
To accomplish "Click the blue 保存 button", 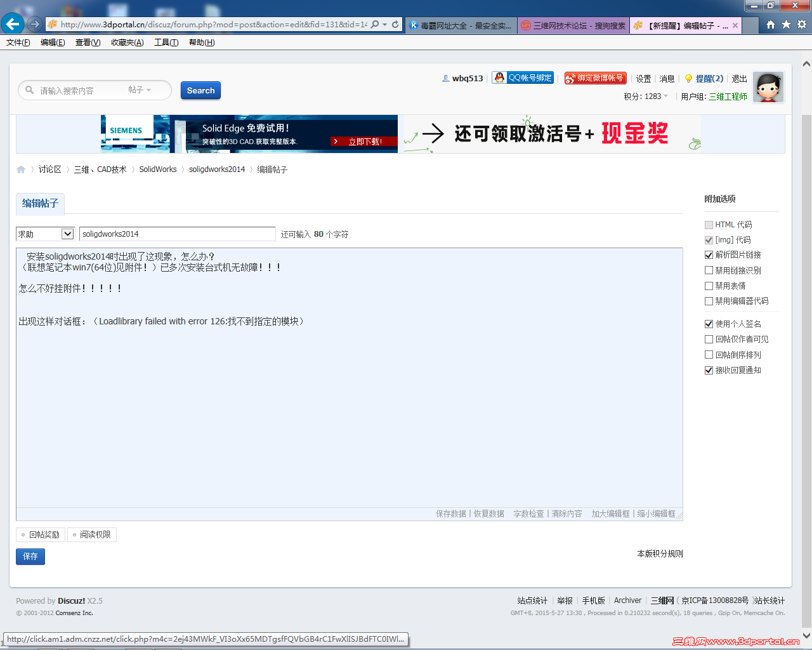I will pos(30,556).
